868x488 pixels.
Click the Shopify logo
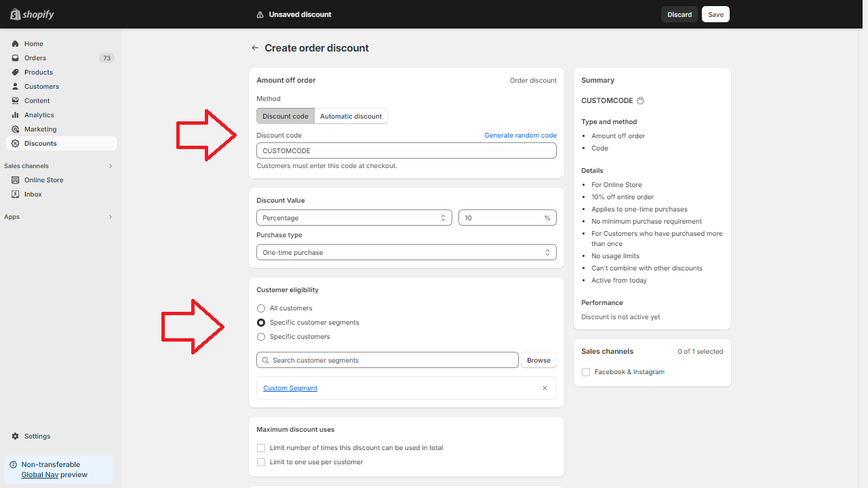coord(32,14)
